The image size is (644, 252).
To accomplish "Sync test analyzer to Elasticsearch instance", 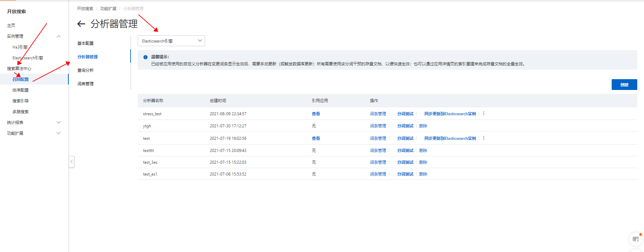I will pyautogui.click(x=450, y=138).
